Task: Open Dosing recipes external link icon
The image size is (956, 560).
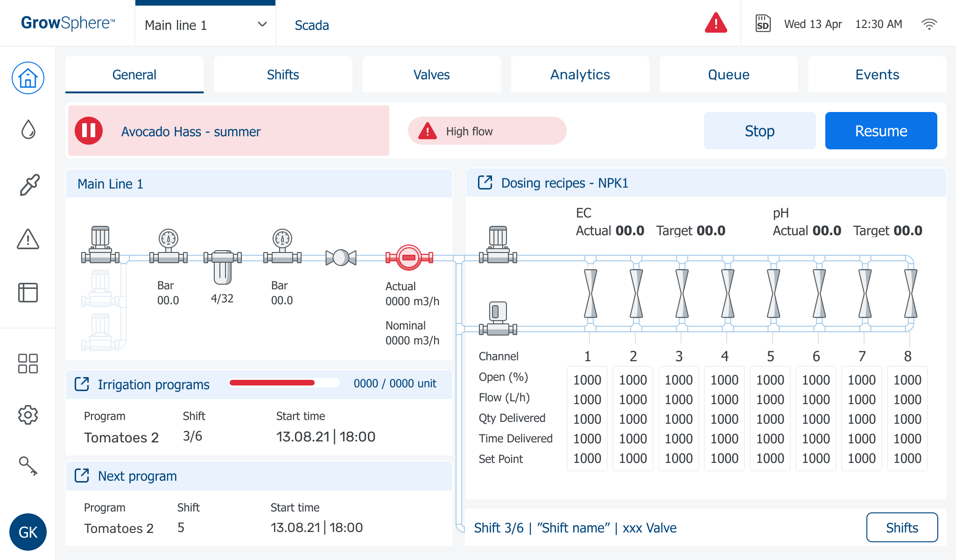Action: pyautogui.click(x=485, y=182)
